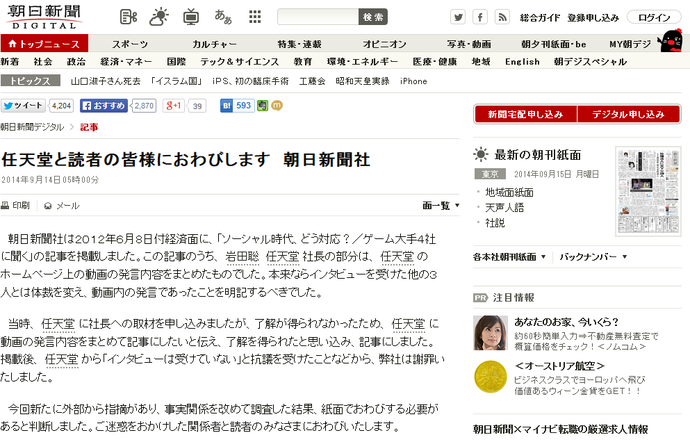This screenshot has height=442, width=690.
Task: Select the MY朝デジ tab
Action: 630,44
